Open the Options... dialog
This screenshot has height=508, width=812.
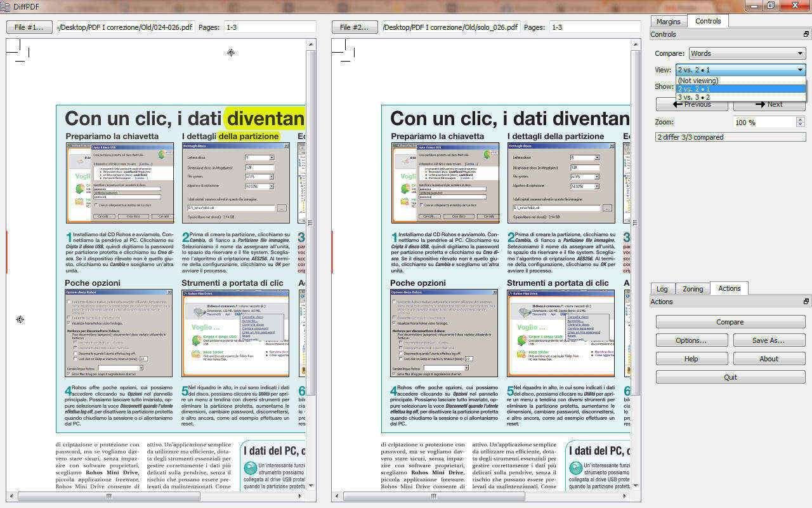(691, 340)
